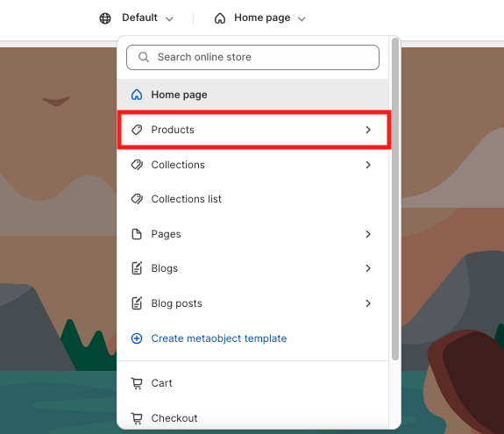The image size is (504, 434).
Task: Expand Pages submenu chevron
Action: pyautogui.click(x=368, y=234)
